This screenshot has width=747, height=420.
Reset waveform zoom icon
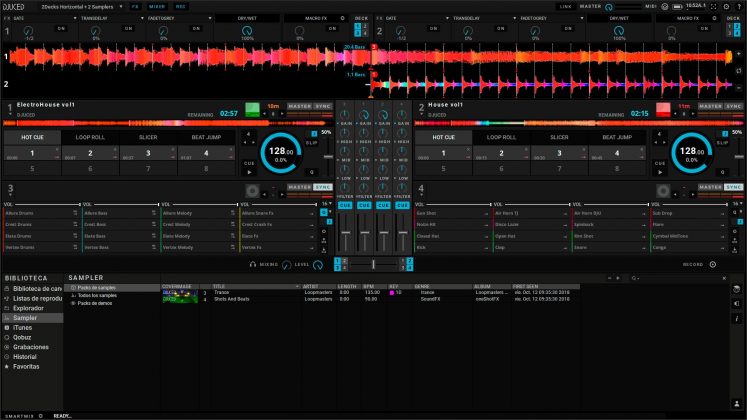(x=739, y=70)
